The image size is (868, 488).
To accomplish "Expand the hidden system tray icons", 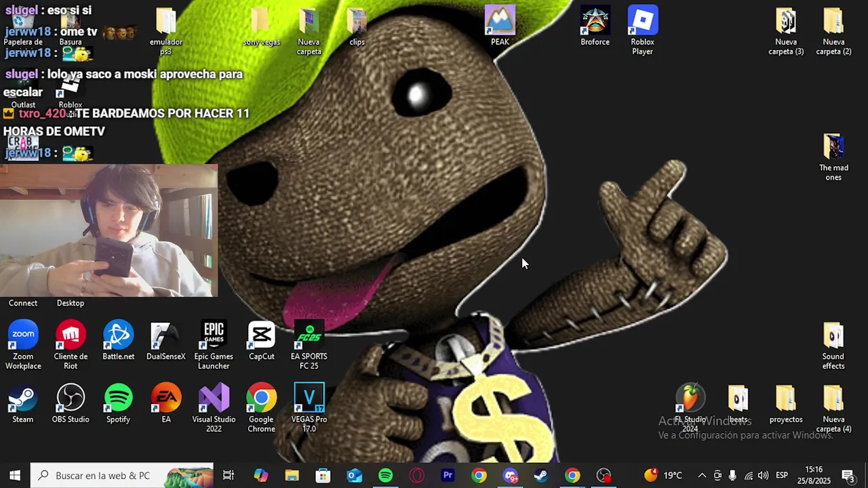I will click(702, 475).
